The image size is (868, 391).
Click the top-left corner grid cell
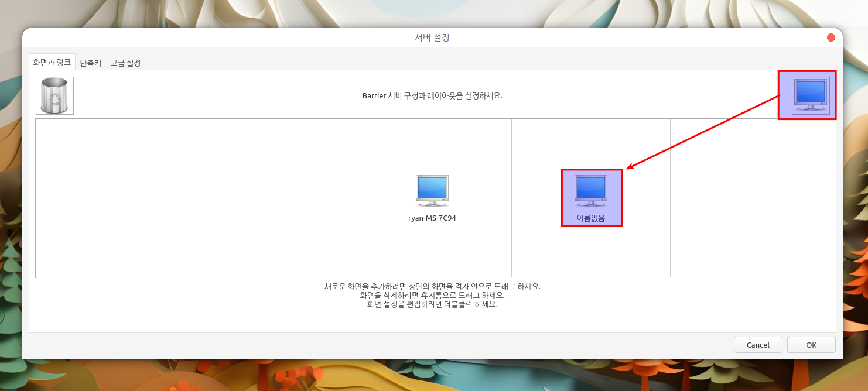click(x=115, y=145)
